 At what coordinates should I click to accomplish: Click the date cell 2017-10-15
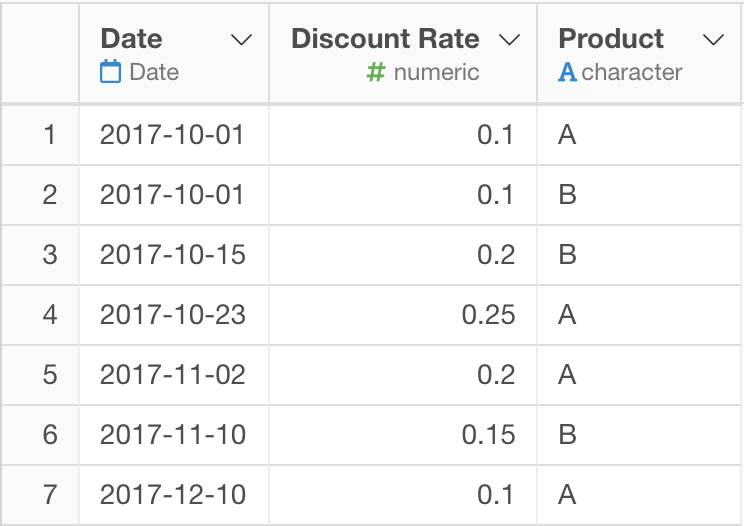click(x=173, y=255)
